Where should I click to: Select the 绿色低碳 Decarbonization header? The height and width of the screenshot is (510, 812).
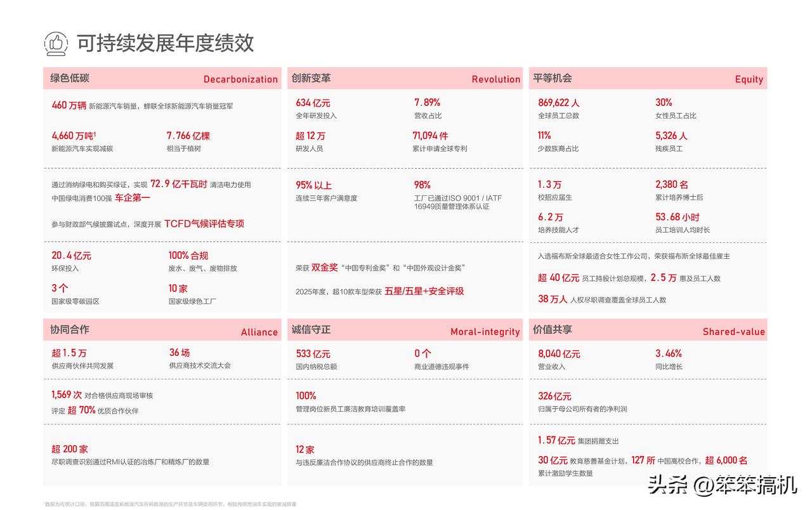click(162, 78)
